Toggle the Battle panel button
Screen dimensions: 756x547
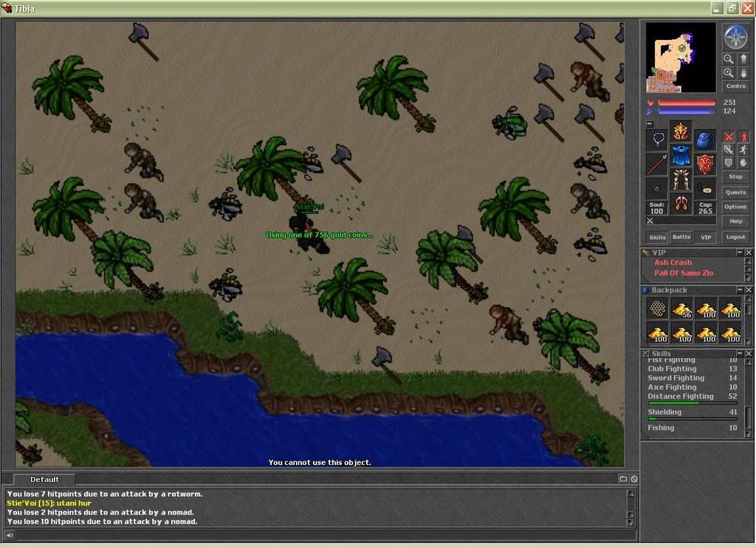tap(681, 237)
